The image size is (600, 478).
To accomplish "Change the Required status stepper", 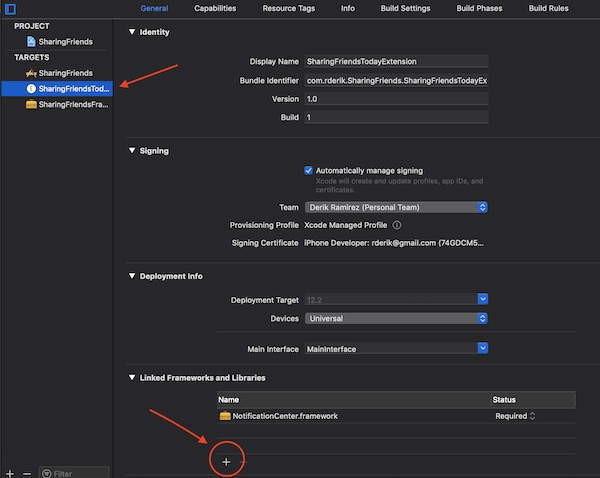I will click(x=532, y=416).
